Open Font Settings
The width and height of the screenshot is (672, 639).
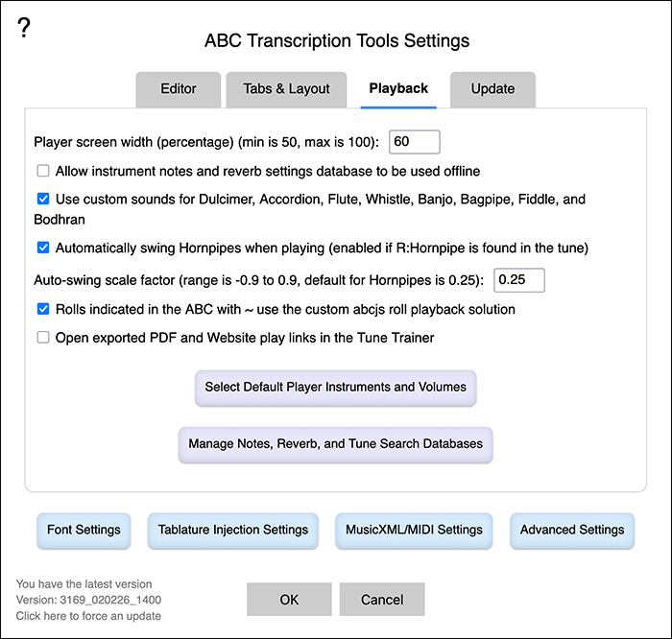pyautogui.click(x=84, y=530)
